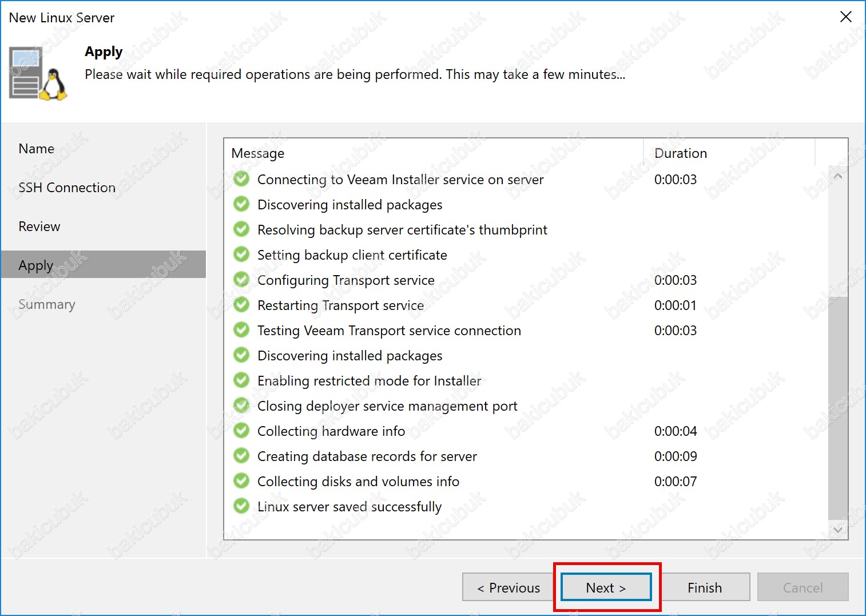Click the Next button
Viewport: 866px width, 616px height.
pyautogui.click(x=606, y=587)
